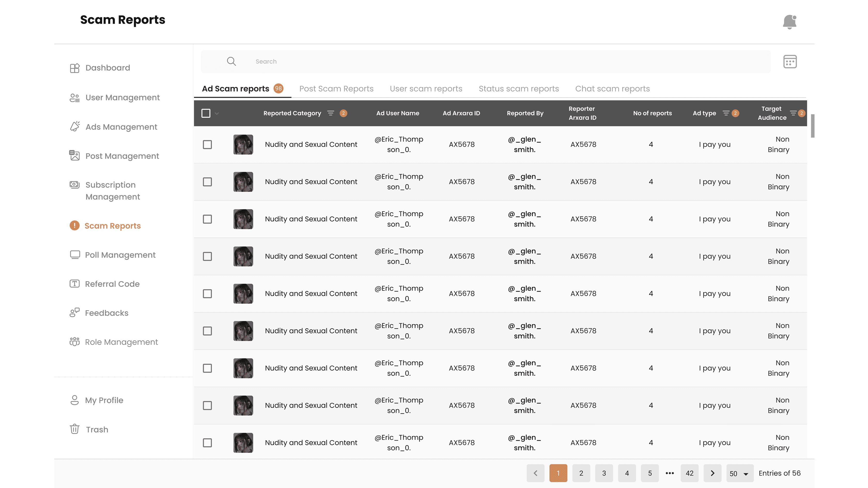This screenshot has height=488, width=868.
Task: Go to Post Management
Action: click(122, 156)
